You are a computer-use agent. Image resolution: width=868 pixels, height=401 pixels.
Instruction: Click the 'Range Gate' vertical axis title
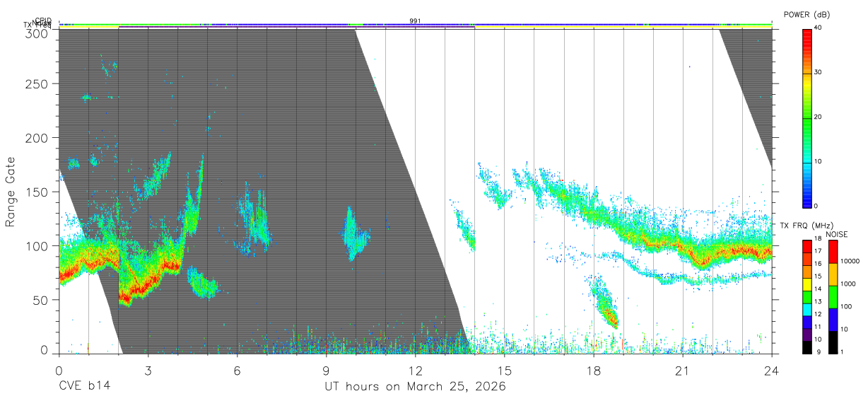tap(11, 191)
